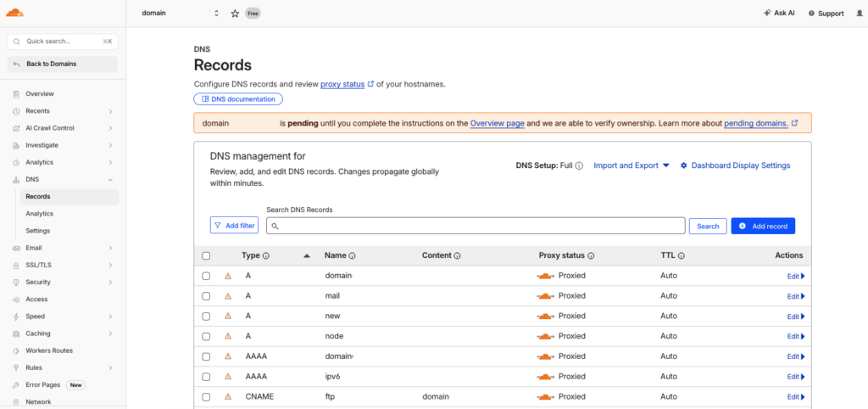Click the AI Crawl Control sidebar icon

[16, 128]
